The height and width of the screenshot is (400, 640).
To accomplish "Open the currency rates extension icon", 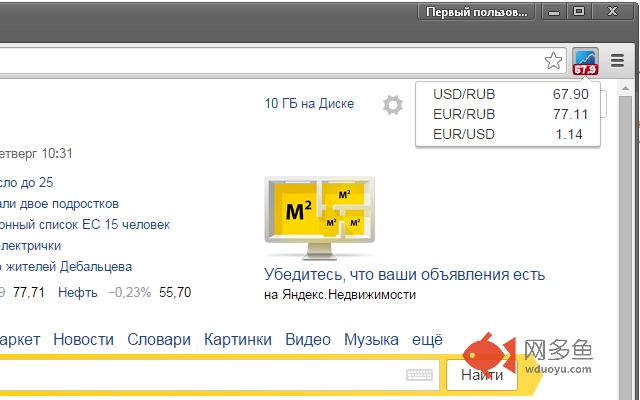I will (x=585, y=61).
